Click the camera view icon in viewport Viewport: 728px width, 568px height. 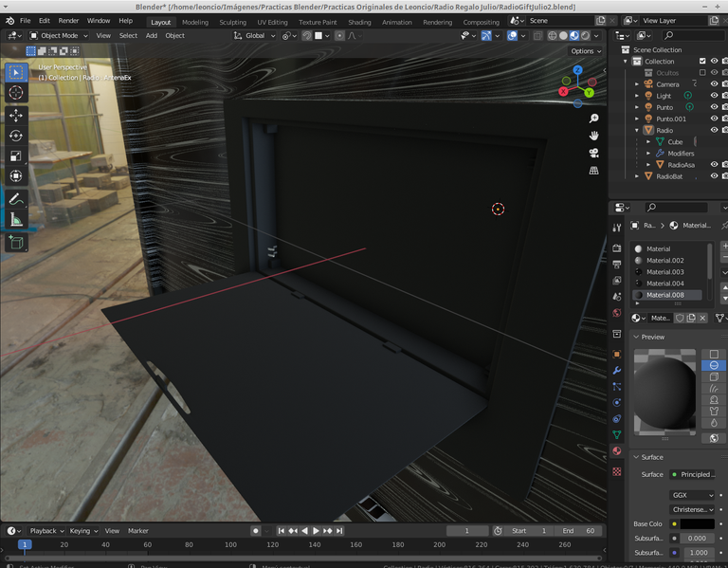coord(593,154)
